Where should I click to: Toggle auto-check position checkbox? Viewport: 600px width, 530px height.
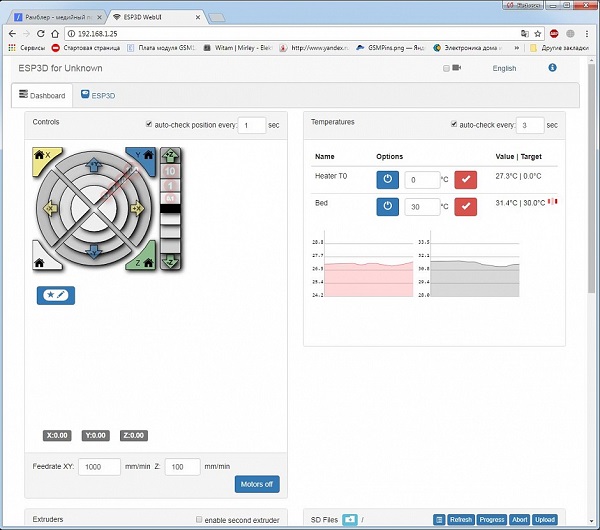tap(149, 124)
